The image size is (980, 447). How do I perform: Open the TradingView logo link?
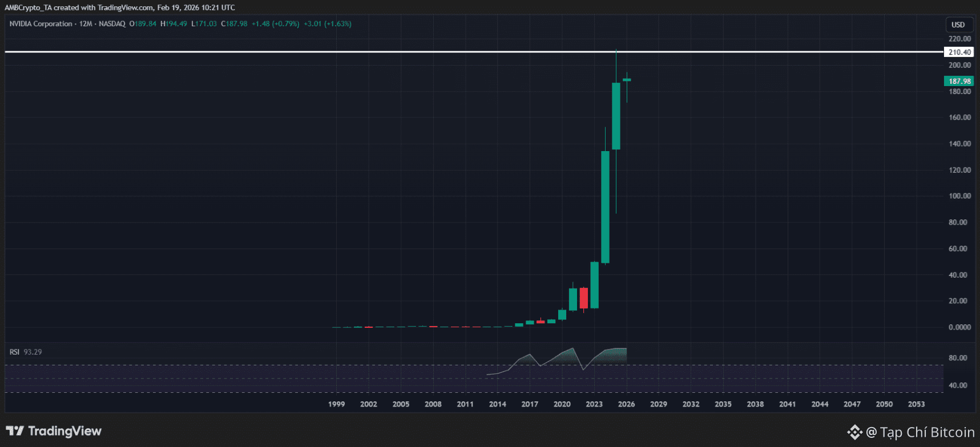pos(54,431)
